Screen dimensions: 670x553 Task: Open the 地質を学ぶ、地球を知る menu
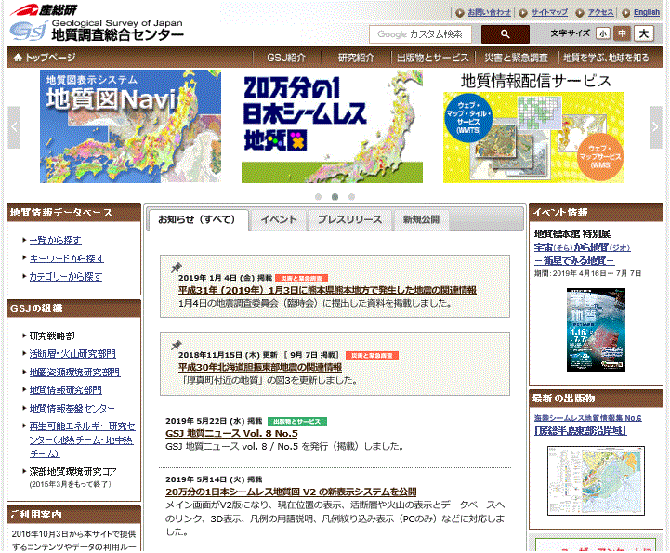pyautogui.click(x=606, y=57)
